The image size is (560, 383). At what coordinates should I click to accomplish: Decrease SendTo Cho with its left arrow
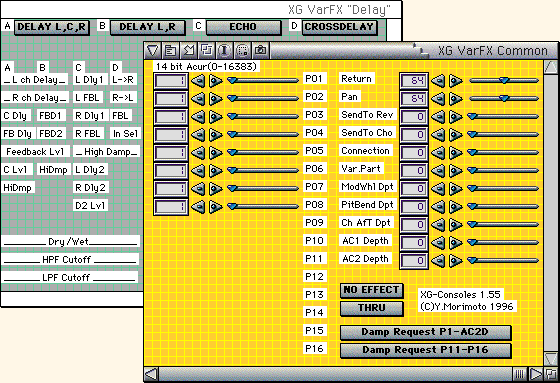coord(438,135)
